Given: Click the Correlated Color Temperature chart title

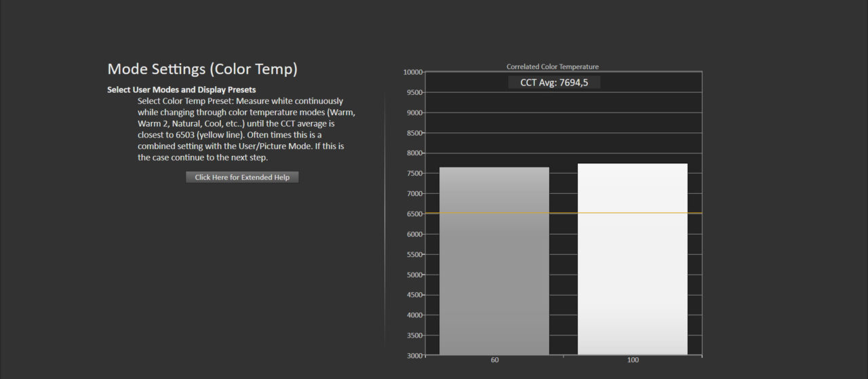Looking at the screenshot, I should pyautogui.click(x=552, y=66).
